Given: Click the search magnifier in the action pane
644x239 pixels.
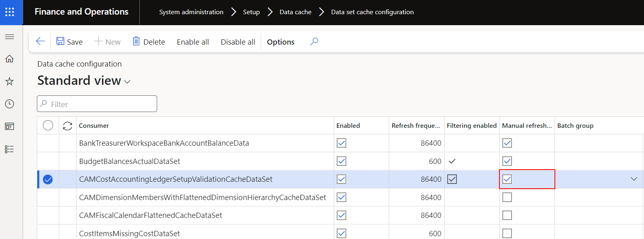Looking at the screenshot, I should click(x=314, y=41).
